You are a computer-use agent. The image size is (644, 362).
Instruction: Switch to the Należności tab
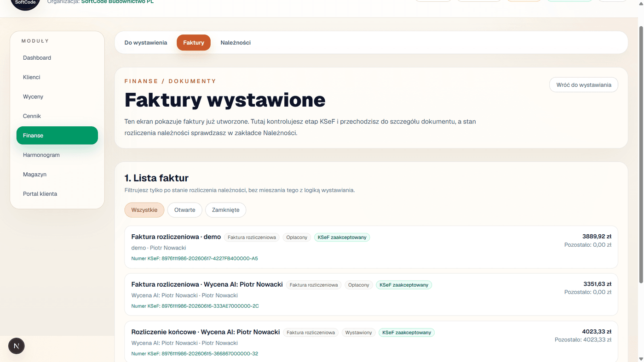click(236, 43)
